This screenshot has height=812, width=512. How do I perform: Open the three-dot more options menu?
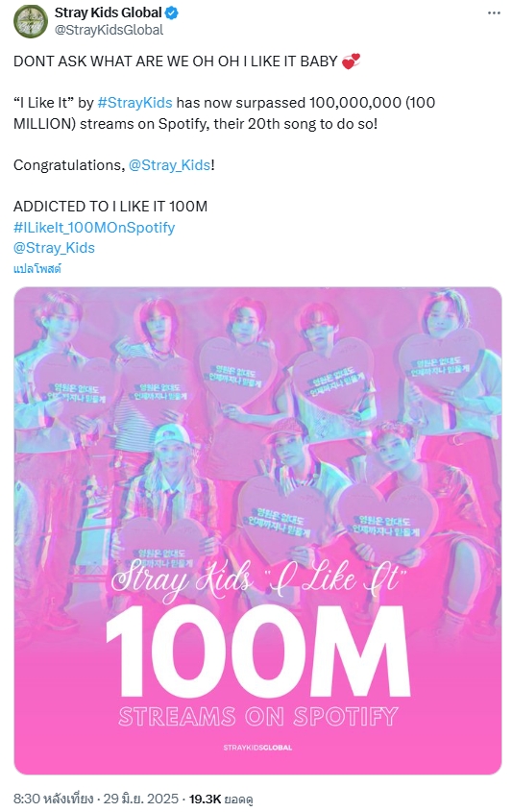click(x=494, y=12)
